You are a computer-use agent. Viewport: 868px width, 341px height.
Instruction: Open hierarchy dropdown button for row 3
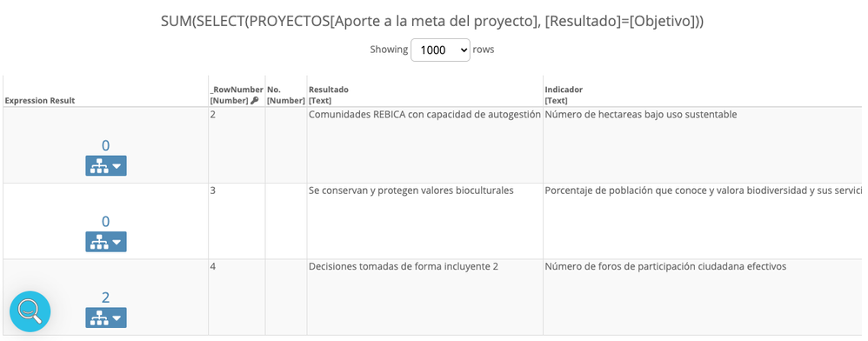pos(106,241)
